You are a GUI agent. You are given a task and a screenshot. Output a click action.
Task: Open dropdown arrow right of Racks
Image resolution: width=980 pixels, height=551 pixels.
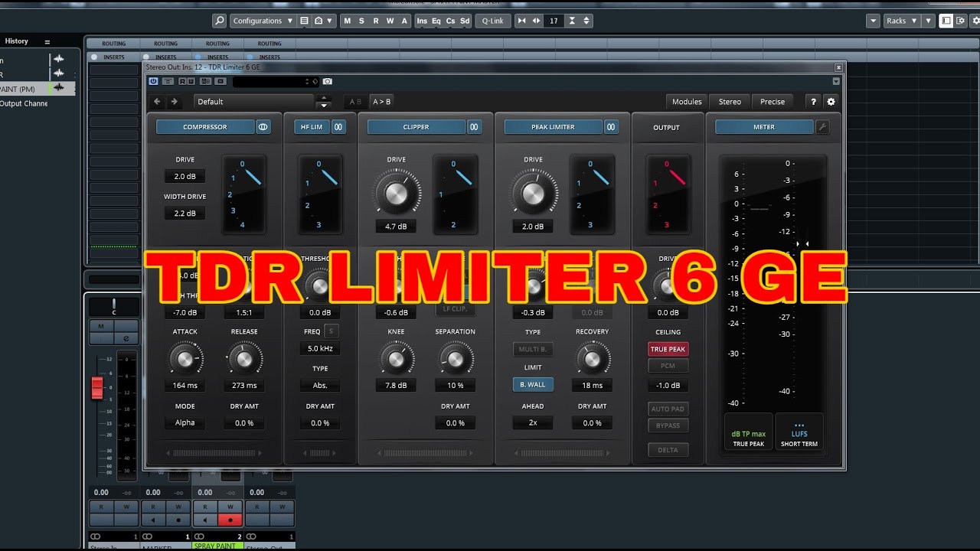(929, 21)
